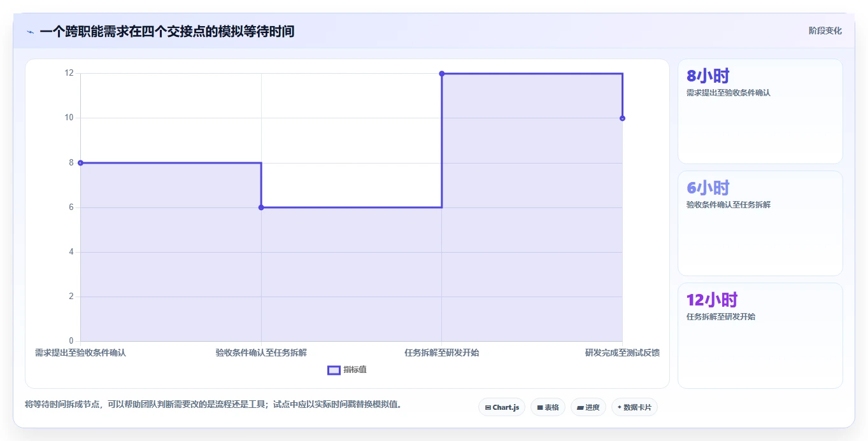
Task: Toggle the 指标值 legend swatch
Action: 334,370
